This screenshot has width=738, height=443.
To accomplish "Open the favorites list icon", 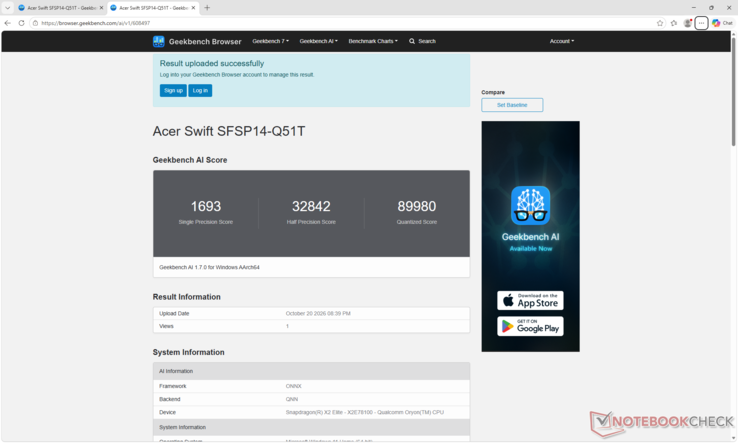I will (674, 23).
